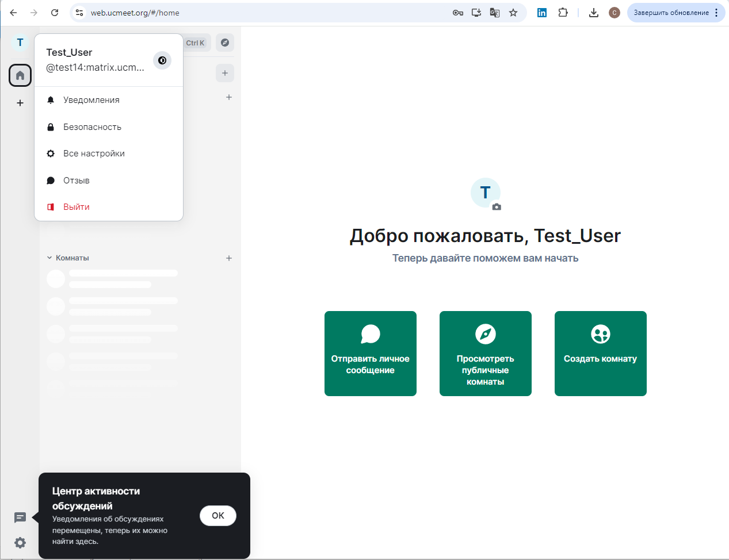Open the translate page icon in address bar

pyautogui.click(x=494, y=12)
